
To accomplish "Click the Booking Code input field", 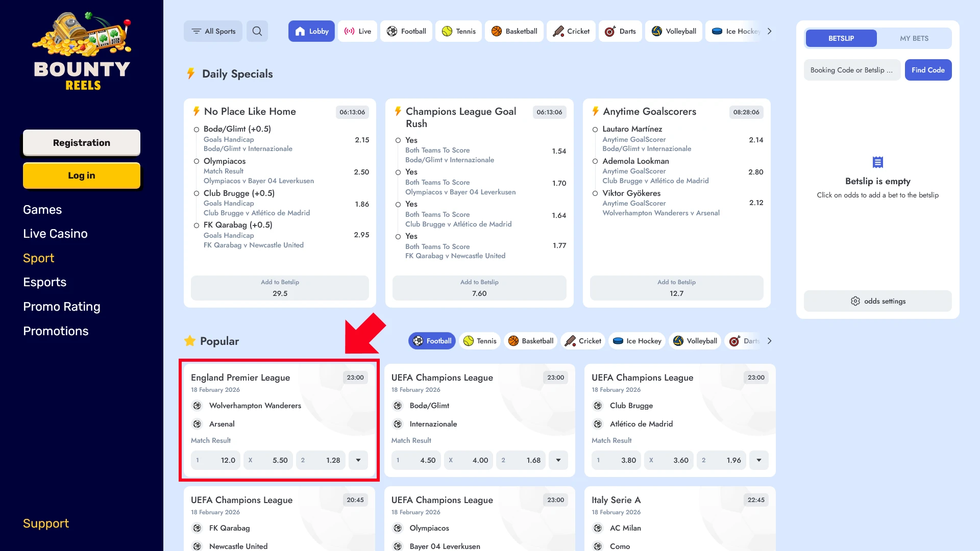I will [851, 70].
